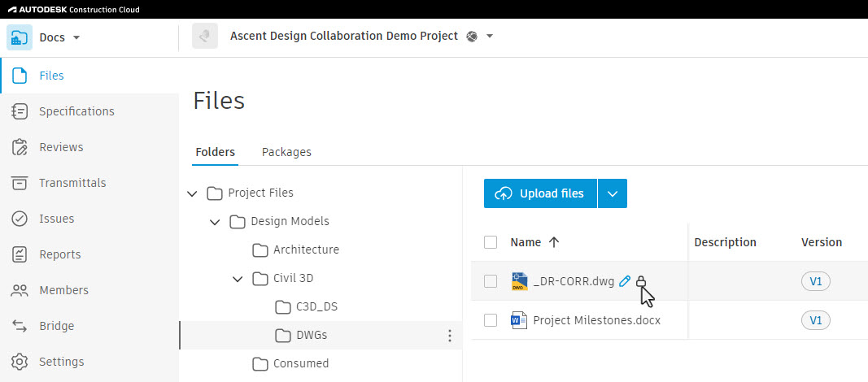Select the Civil 3D folder

pos(294,278)
